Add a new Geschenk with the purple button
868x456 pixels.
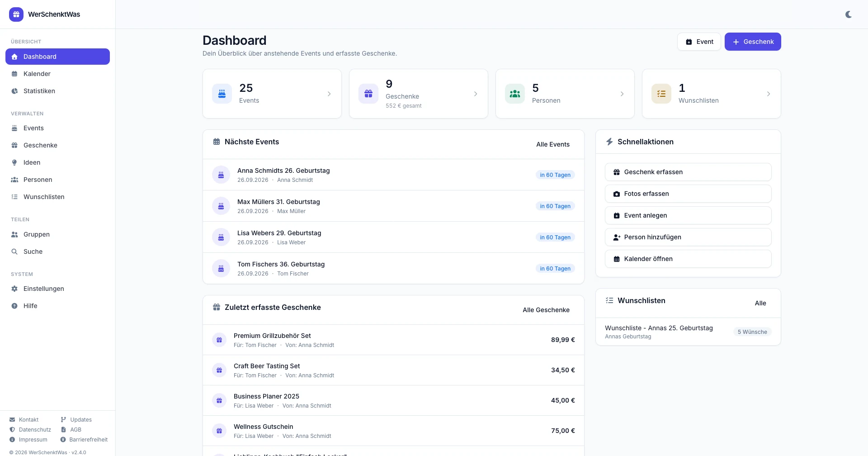[753, 42]
